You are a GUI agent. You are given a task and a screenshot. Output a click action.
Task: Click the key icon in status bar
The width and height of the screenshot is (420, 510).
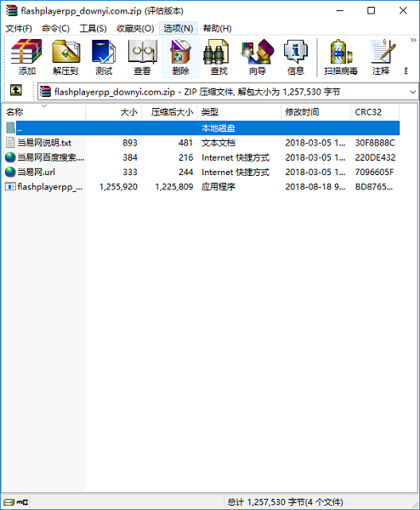[22, 502]
